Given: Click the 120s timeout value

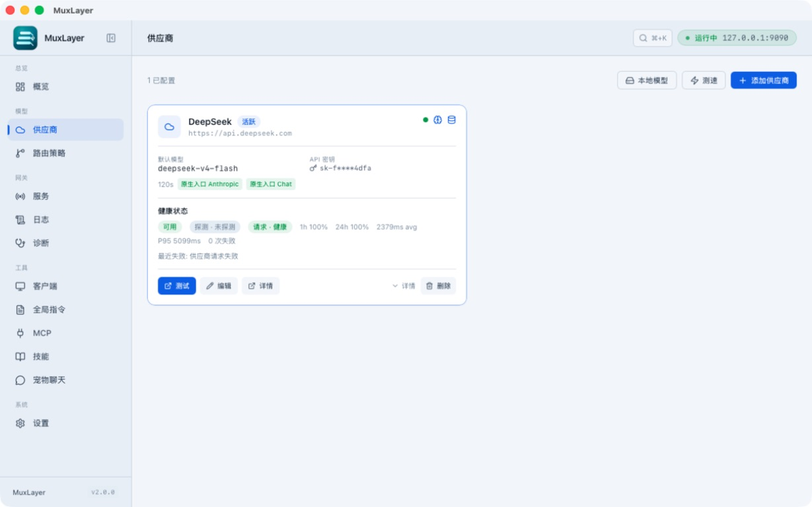Looking at the screenshot, I should [x=166, y=184].
